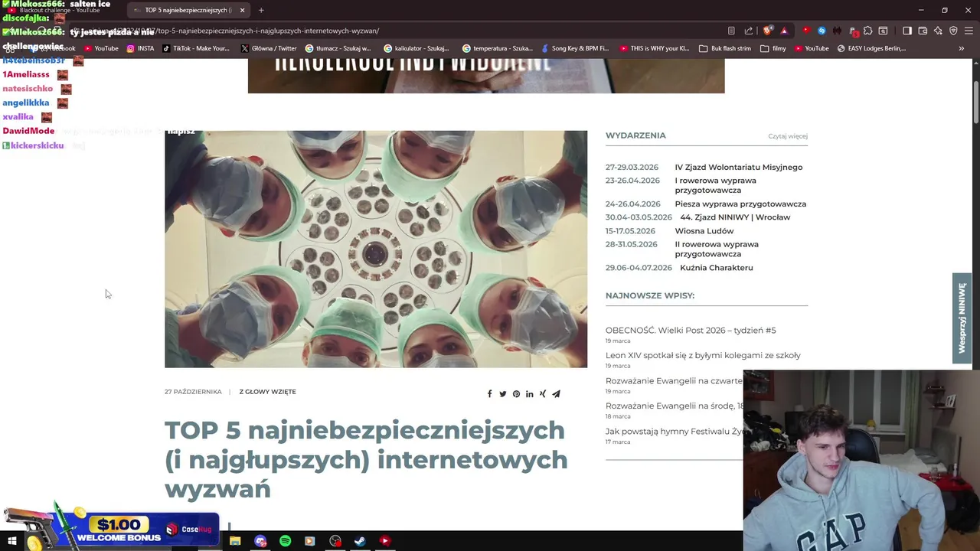Viewport: 980px width, 551px height.
Task: Open Windows Start menu
Action: [11, 541]
